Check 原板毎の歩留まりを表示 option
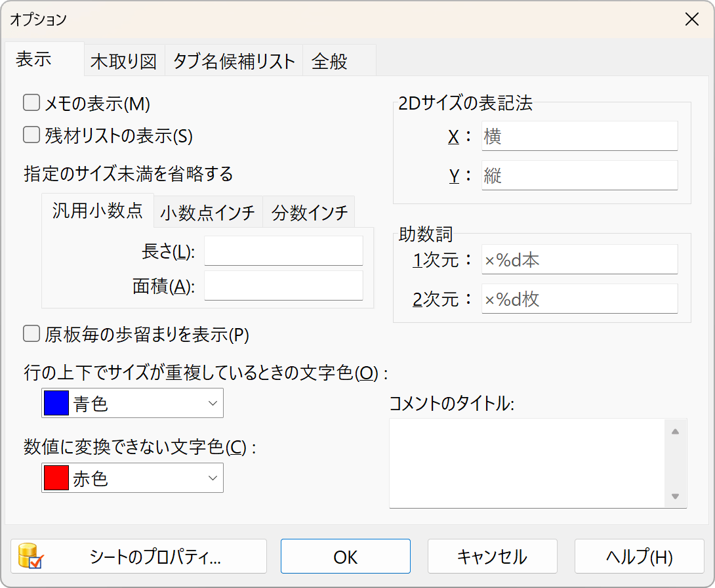Image resolution: width=715 pixels, height=588 pixels. click(31, 335)
